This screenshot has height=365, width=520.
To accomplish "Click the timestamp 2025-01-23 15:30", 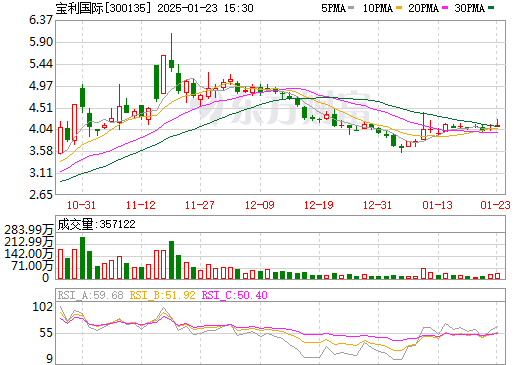I will [x=205, y=8].
